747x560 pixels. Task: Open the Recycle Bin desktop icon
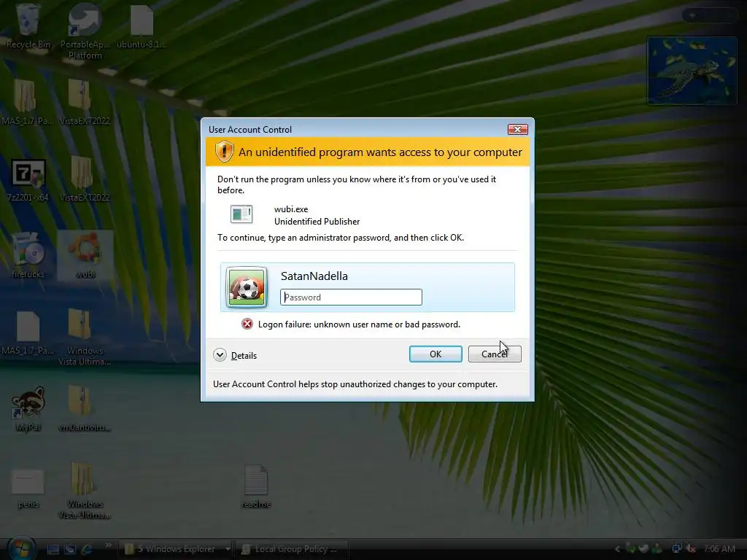28,26
